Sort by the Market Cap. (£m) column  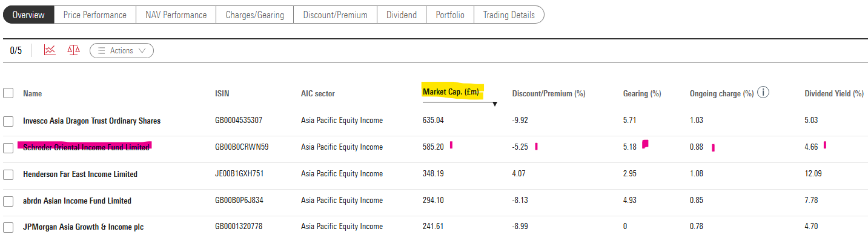451,91
